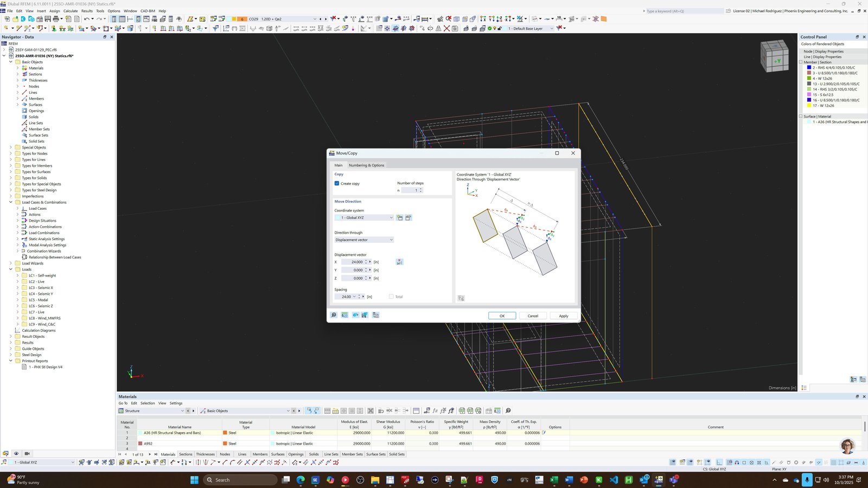
Task: Open the Calculate menu
Action: pyautogui.click(x=71, y=11)
